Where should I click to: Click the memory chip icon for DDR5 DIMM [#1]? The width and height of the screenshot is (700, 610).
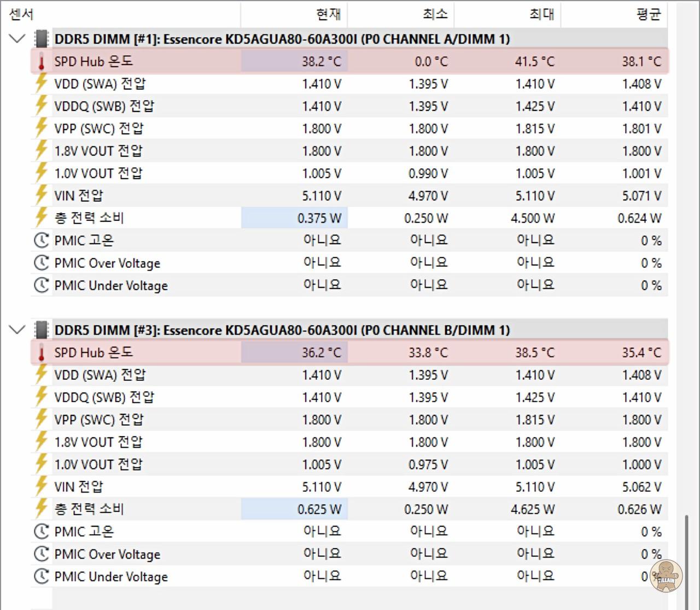(x=41, y=39)
